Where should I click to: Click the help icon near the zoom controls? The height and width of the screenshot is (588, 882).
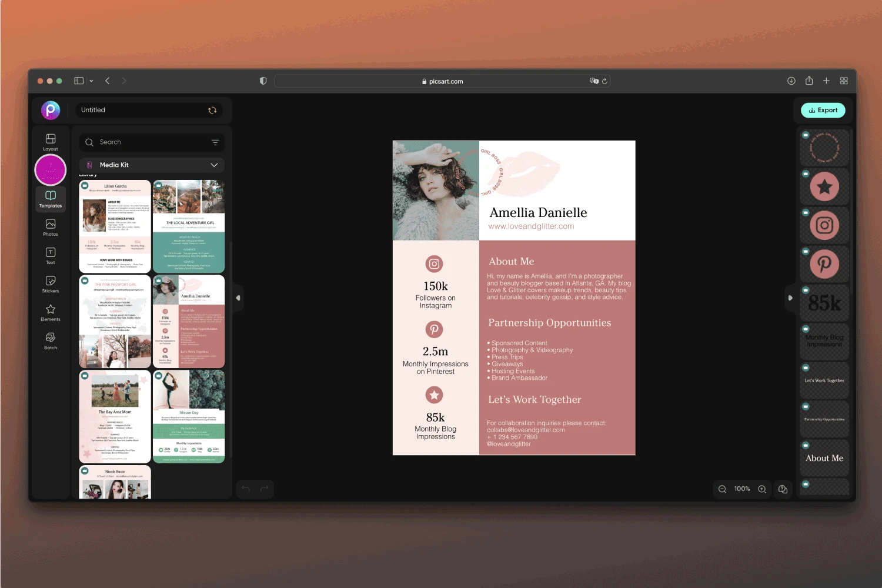click(x=782, y=489)
